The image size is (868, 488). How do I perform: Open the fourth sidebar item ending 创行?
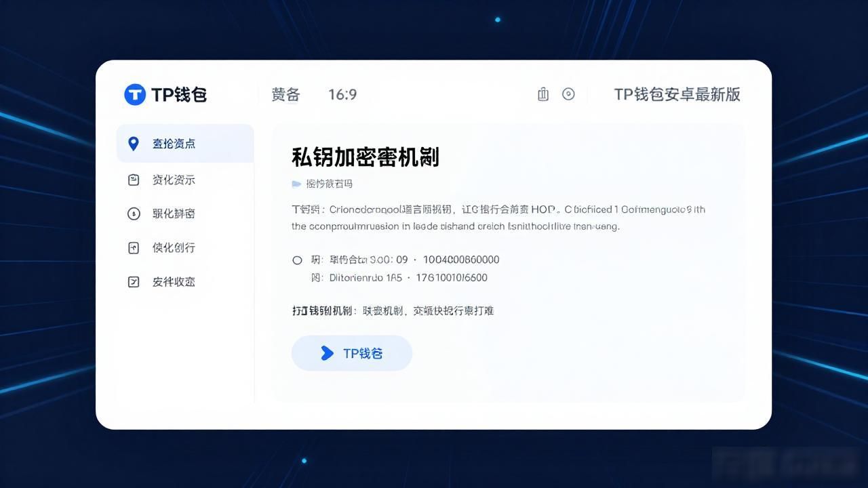point(174,248)
